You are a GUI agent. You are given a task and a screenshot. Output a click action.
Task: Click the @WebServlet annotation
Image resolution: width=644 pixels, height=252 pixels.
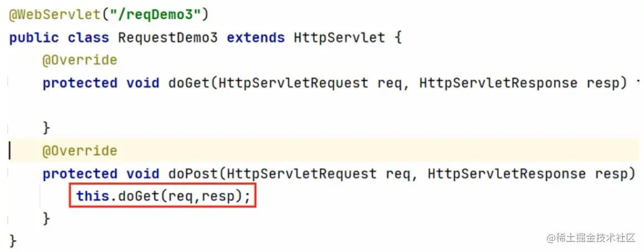coord(54,16)
